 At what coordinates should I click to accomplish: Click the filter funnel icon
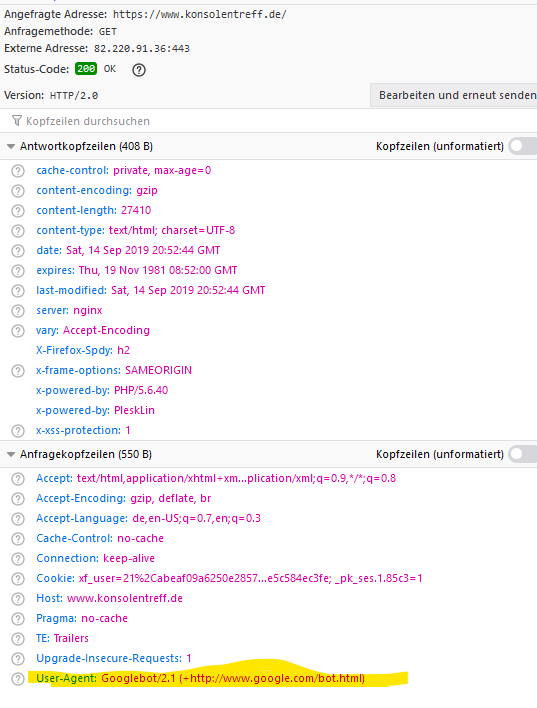click(17, 121)
